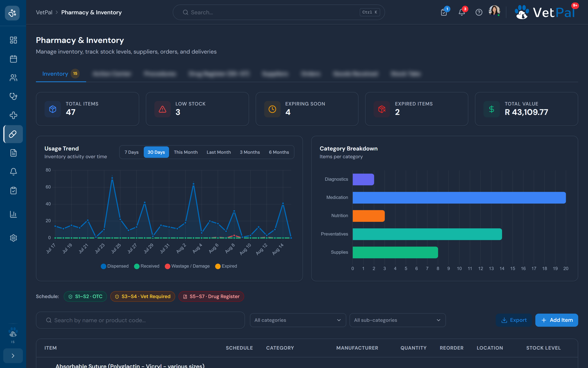Open the tasks clipboard icon in header
Viewport: 588px width, 368px height.
(444, 12)
